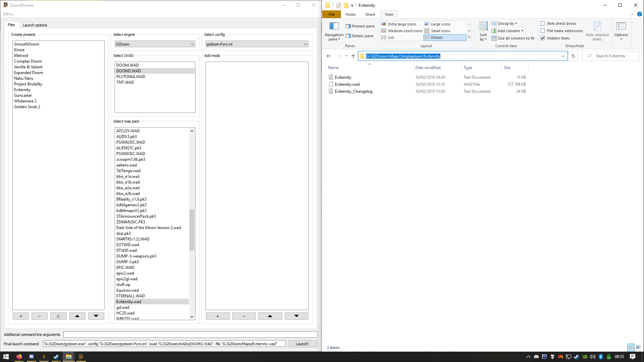Screen dimensions: 644x362
Task: Open the Details pane icon
Action: (360, 36)
